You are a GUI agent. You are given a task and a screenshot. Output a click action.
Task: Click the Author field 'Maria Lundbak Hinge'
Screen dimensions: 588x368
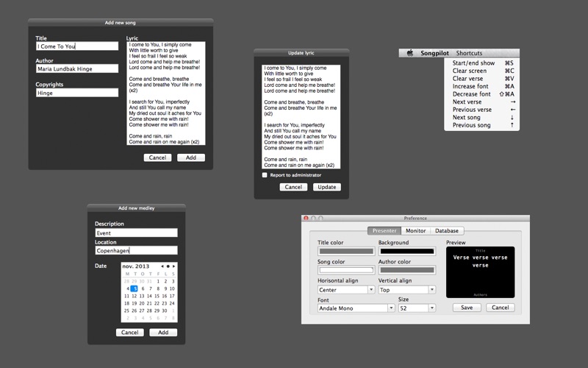click(x=77, y=68)
